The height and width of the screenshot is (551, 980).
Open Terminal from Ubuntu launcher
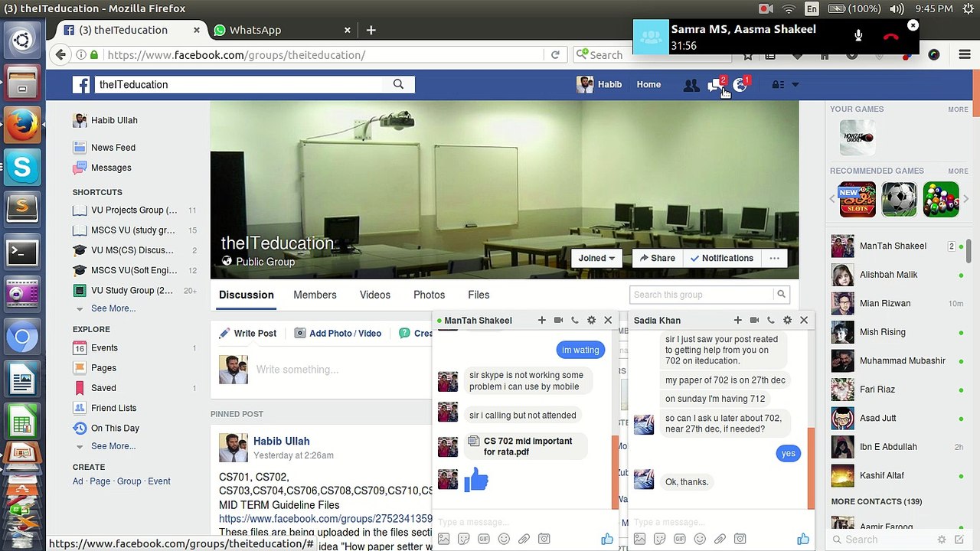click(22, 252)
